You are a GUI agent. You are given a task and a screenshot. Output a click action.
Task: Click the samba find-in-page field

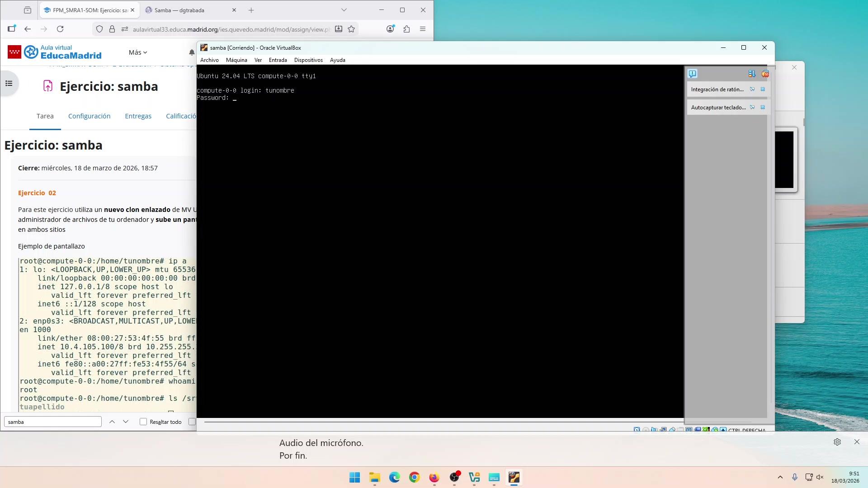[53, 422]
